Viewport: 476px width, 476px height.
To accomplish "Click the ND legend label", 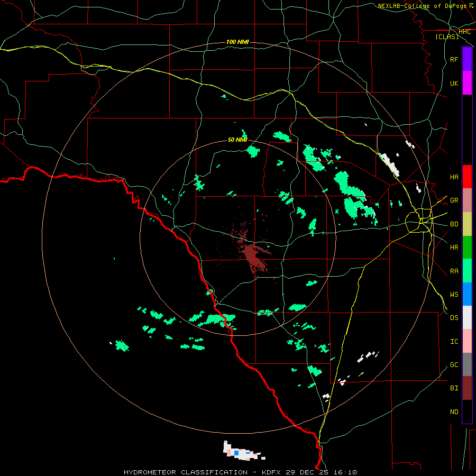I will (454, 411).
